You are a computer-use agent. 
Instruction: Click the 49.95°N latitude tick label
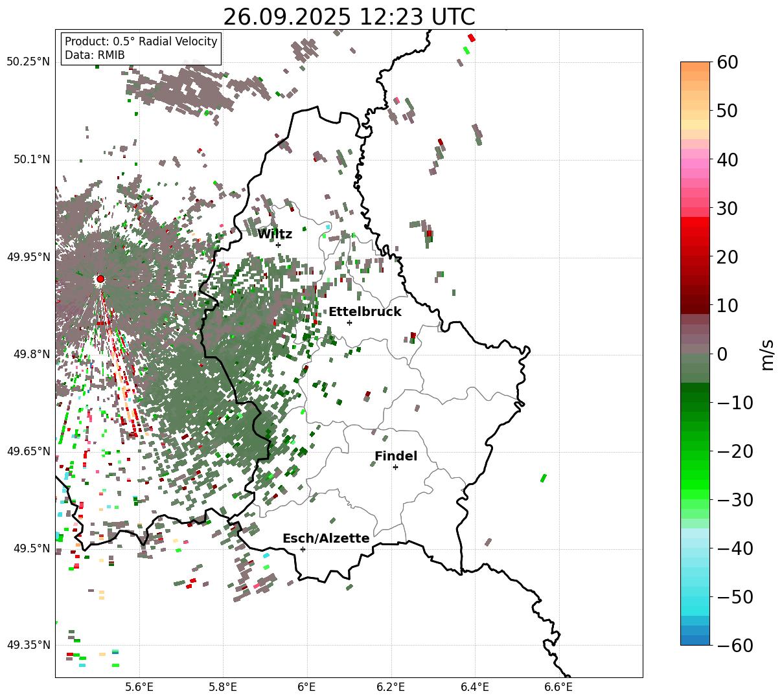(x=28, y=257)
